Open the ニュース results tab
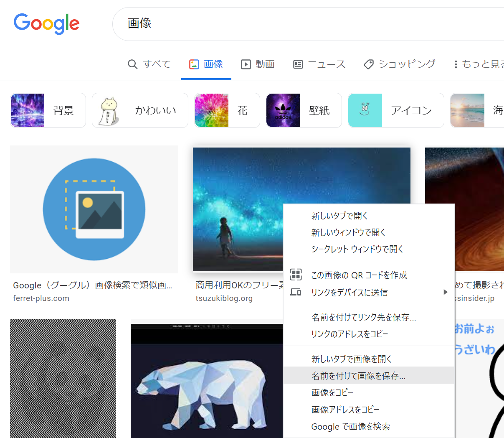The height and width of the screenshot is (438, 504). pyautogui.click(x=319, y=64)
